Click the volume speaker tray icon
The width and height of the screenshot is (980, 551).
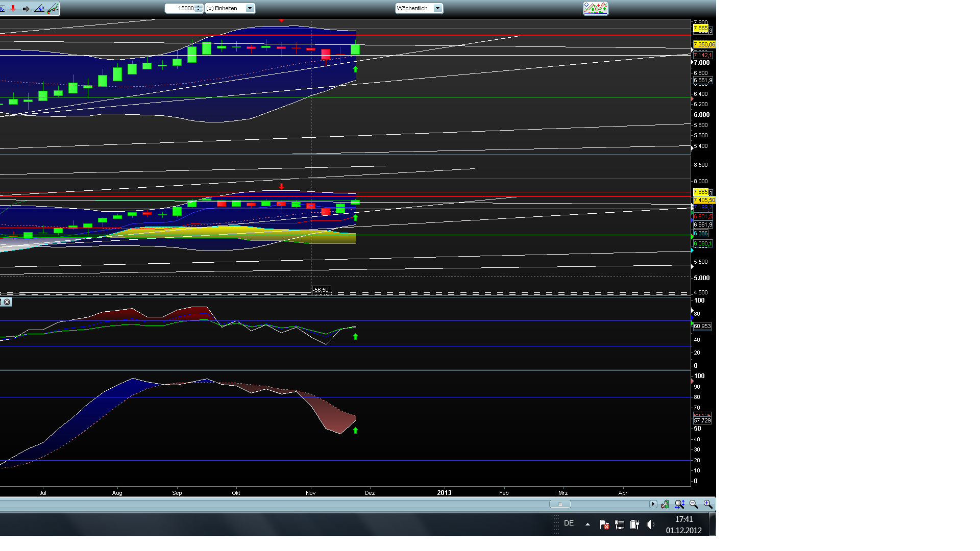click(650, 524)
